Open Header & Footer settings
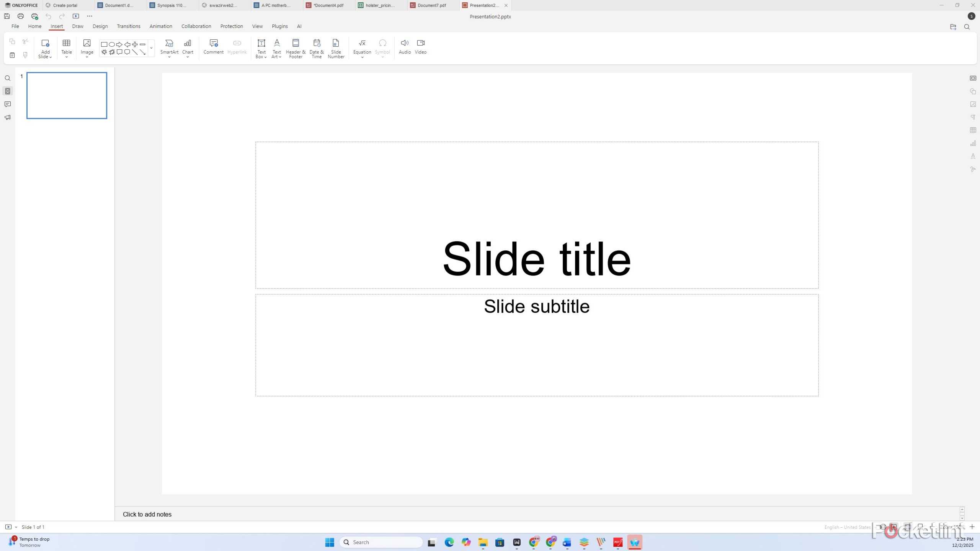Image resolution: width=980 pixels, height=551 pixels. click(296, 49)
